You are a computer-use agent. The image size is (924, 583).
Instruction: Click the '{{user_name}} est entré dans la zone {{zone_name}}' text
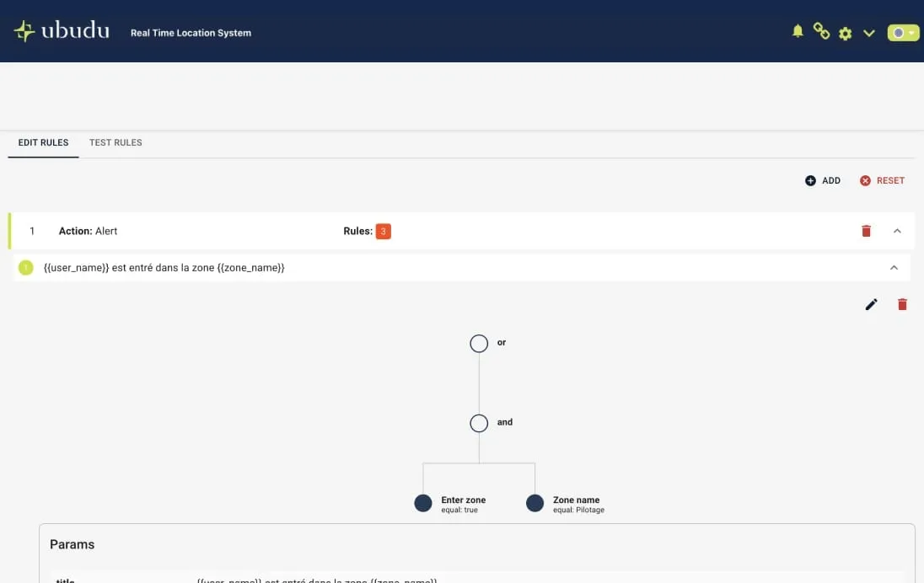pyautogui.click(x=164, y=267)
